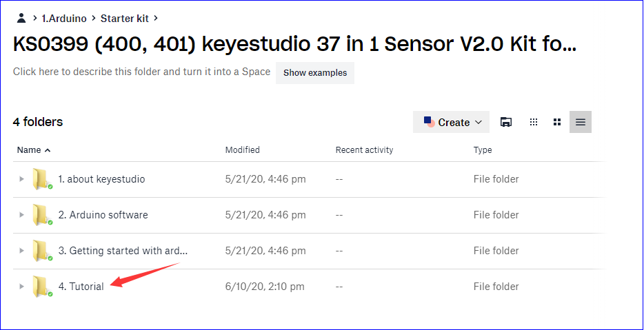Click the account person icon in breadcrumb
Screen dimensions: 644x330
[21, 18]
